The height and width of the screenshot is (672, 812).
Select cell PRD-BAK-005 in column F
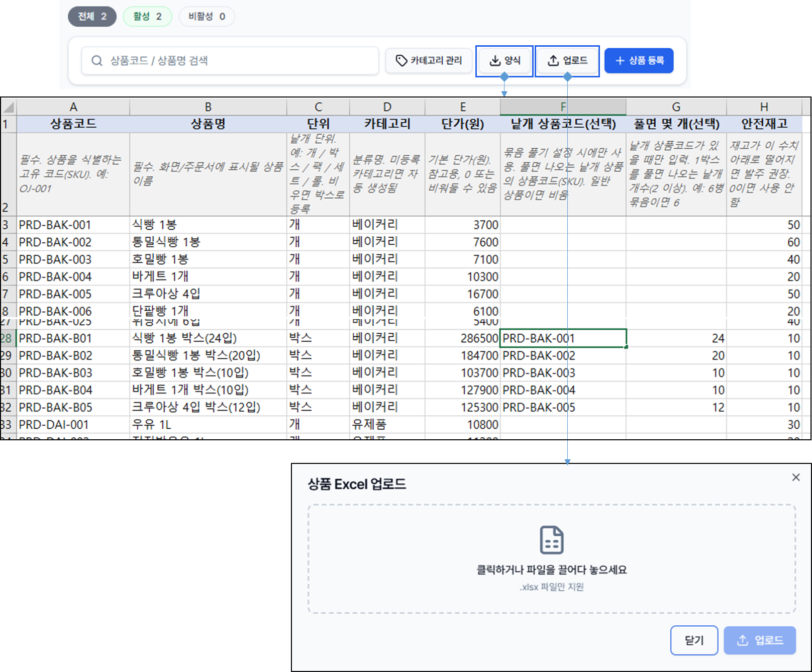pos(563,407)
